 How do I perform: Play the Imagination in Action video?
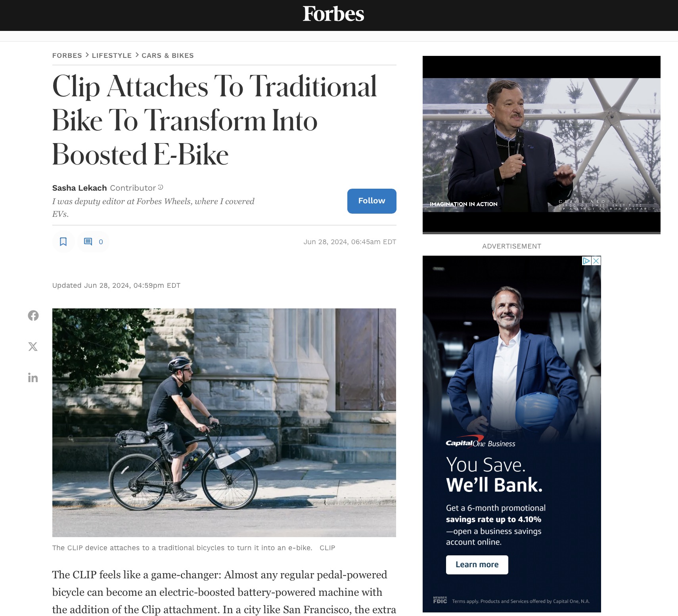click(542, 145)
